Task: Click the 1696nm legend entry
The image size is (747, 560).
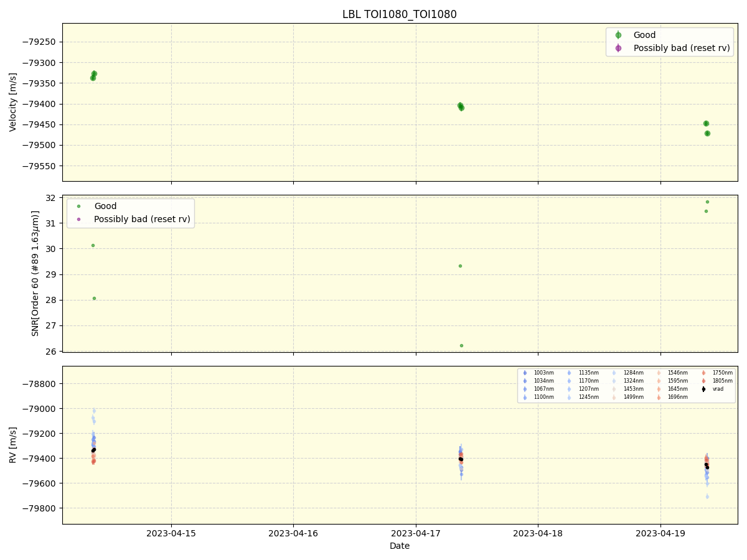Action: point(672,397)
